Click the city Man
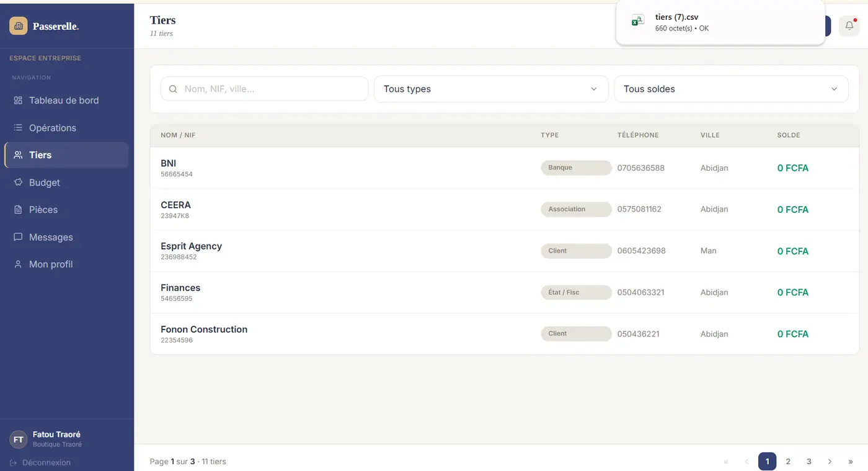The height and width of the screenshot is (471, 868). [x=709, y=251]
